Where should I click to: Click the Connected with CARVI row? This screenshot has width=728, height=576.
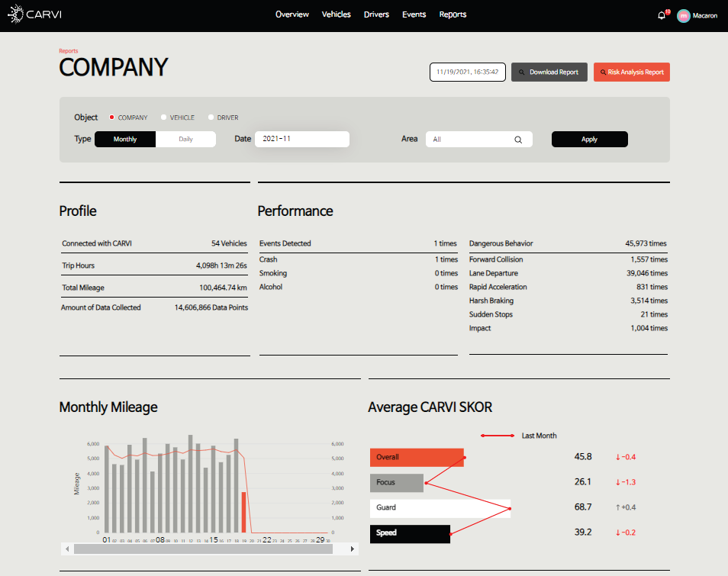[154, 243]
